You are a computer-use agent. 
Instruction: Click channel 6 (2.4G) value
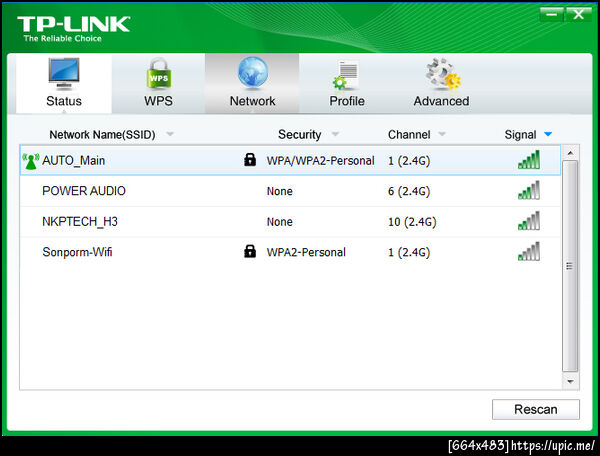pyautogui.click(x=409, y=191)
